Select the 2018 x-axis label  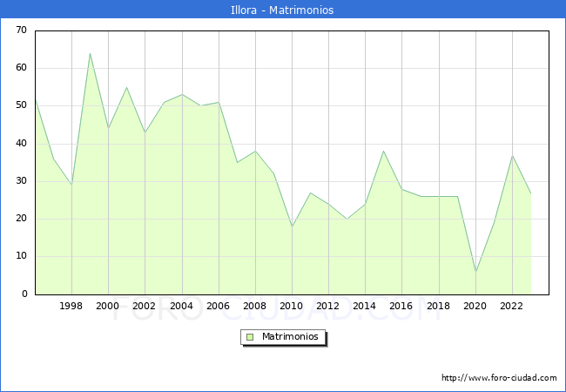(x=439, y=306)
